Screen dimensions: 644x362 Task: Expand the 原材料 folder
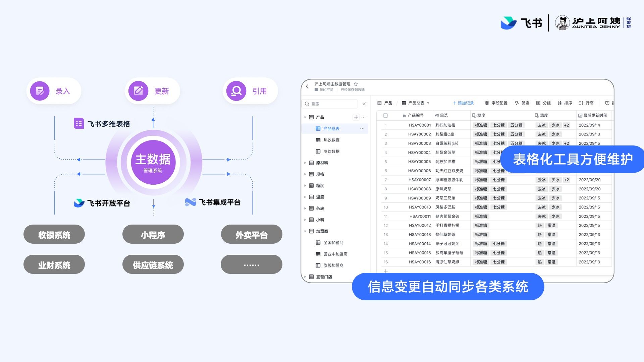coord(305,163)
